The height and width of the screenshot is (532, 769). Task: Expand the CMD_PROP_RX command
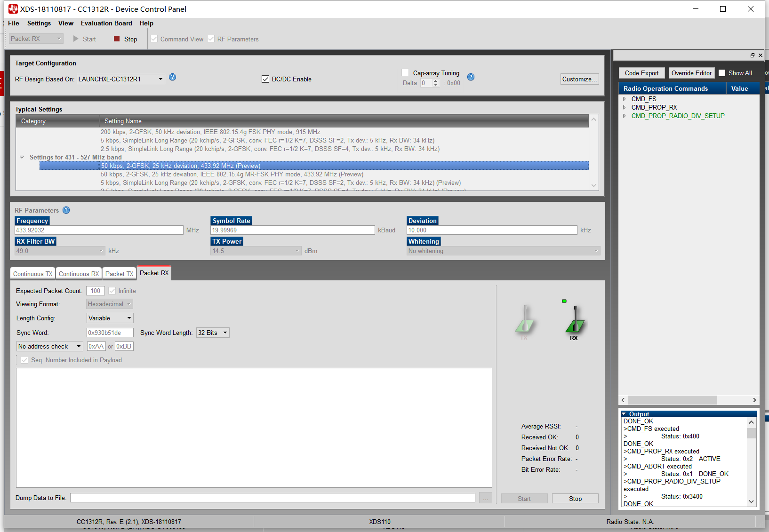[625, 107]
